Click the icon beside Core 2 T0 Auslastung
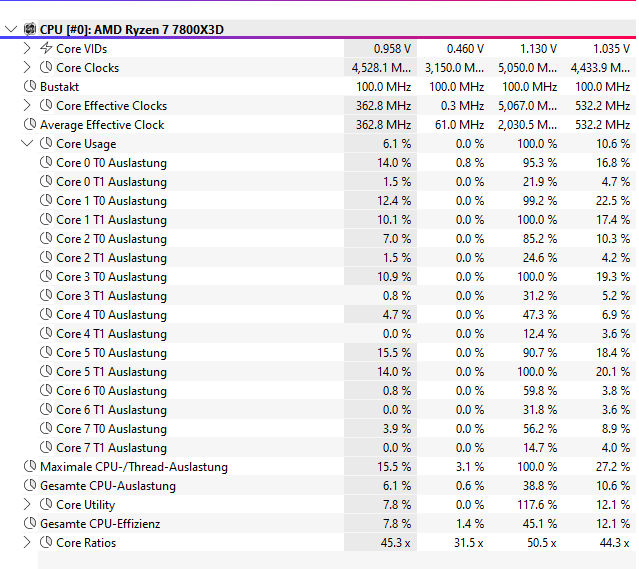 46,238
